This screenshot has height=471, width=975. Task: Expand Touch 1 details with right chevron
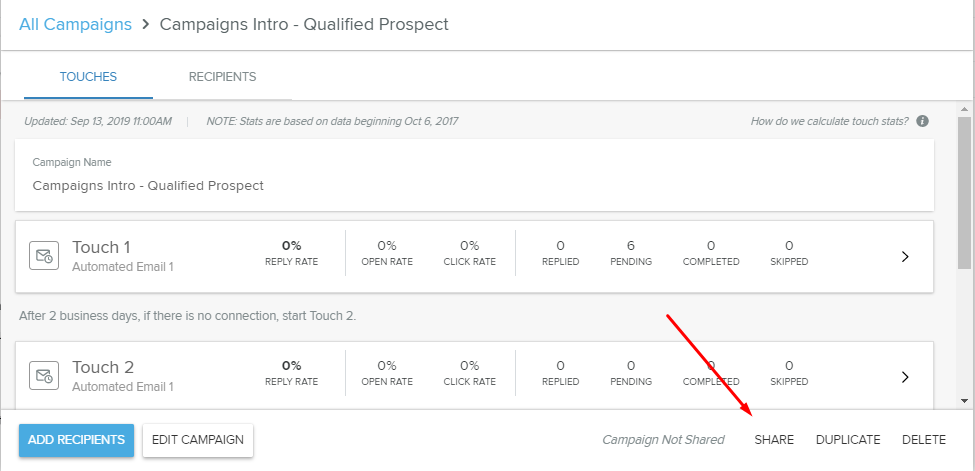(905, 256)
